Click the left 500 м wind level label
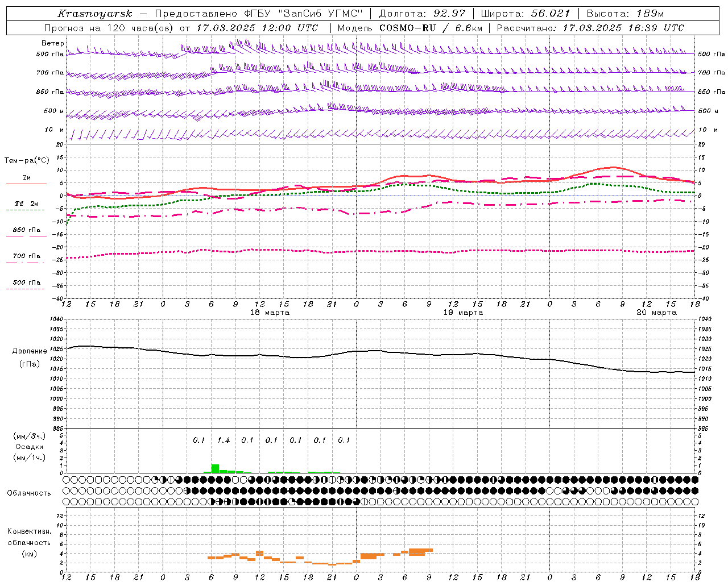 (x=54, y=111)
